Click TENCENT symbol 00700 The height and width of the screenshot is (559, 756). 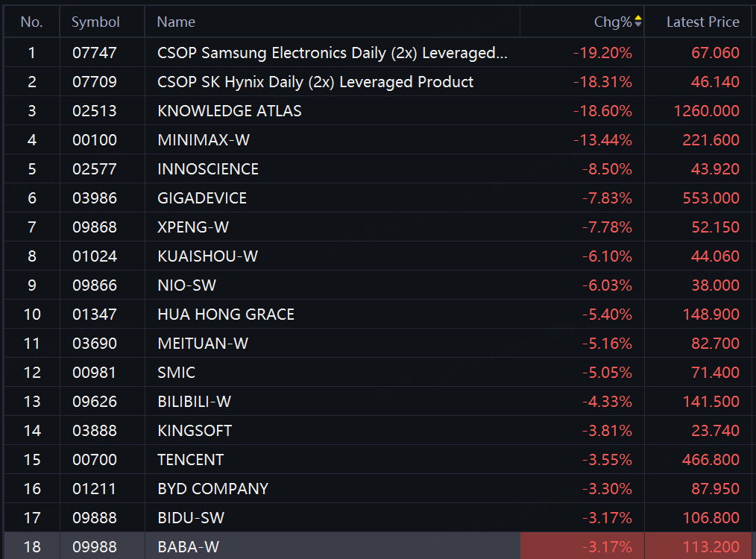95,460
